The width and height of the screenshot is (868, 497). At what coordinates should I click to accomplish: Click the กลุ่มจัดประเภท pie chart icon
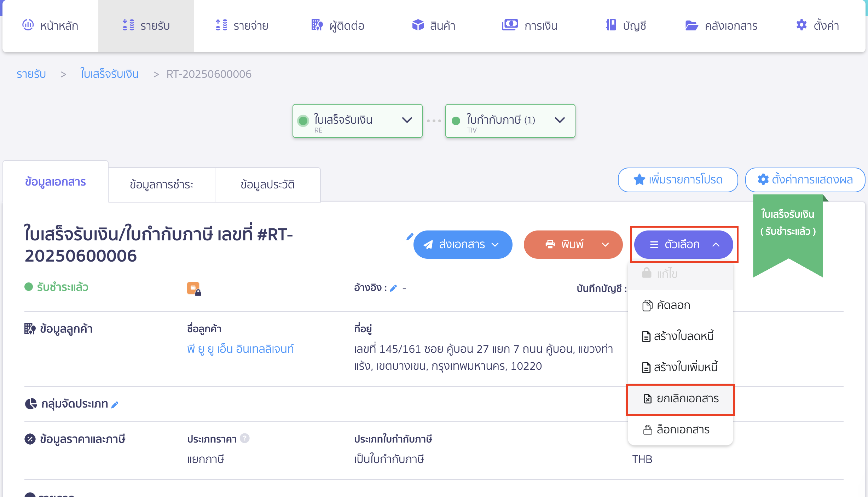[x=31, y=404]
